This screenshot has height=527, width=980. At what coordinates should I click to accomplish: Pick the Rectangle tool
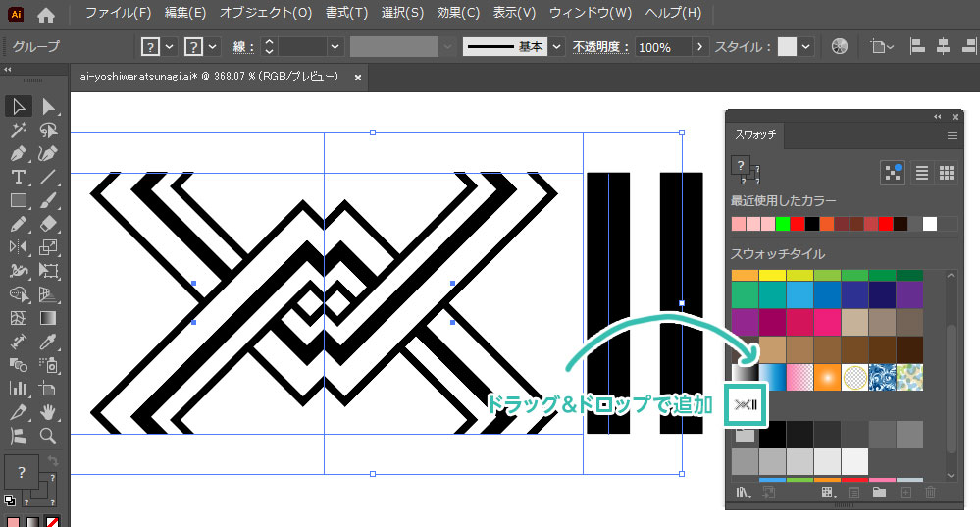pos(19,201)
